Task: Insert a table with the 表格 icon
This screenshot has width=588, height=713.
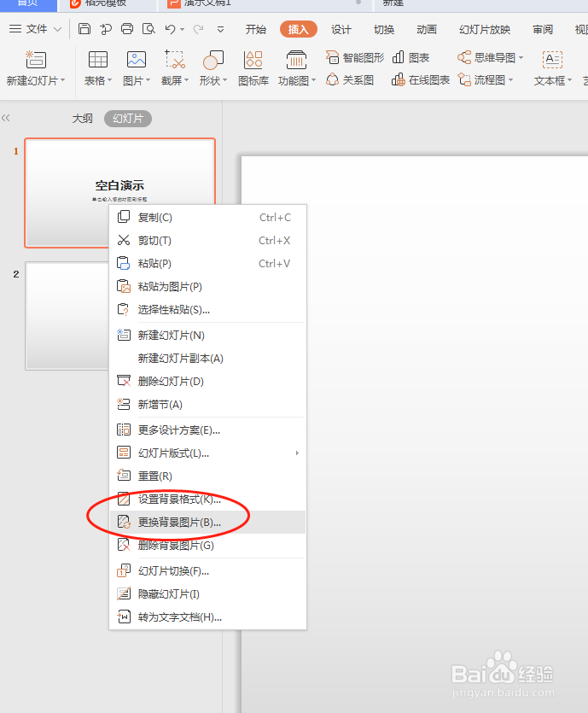Action: pyautogui.click(x=97, y=60)
